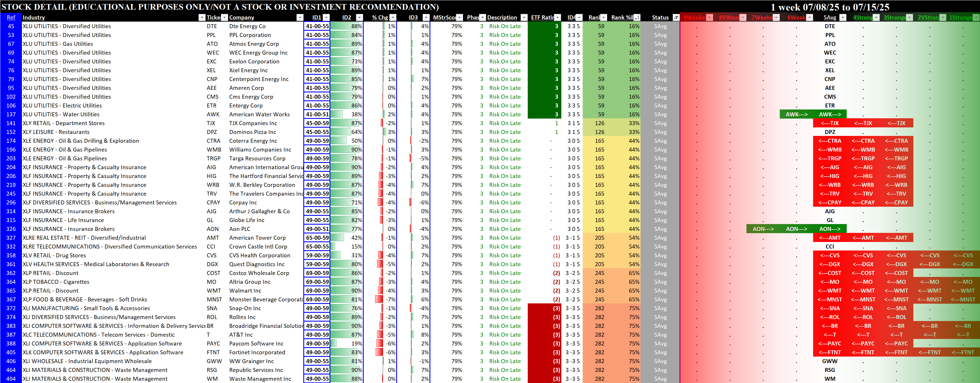Open the ID2 column filter button
The width and height of the screenshot is (980, 383).
359,17
